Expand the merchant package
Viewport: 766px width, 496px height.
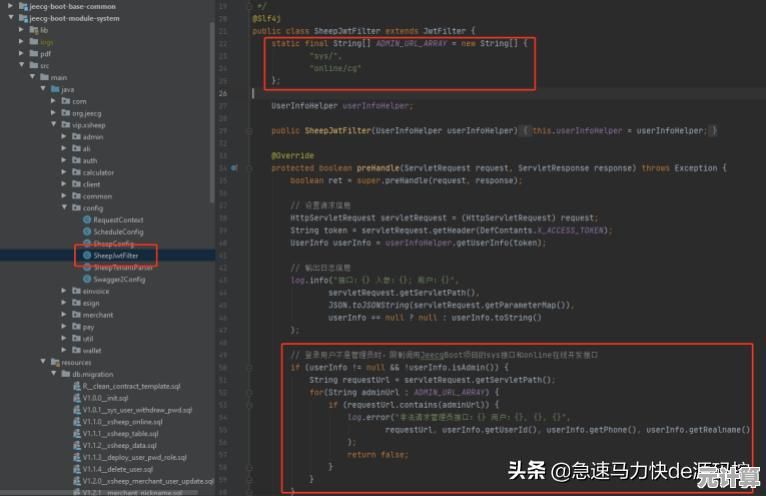coord(64,315)
